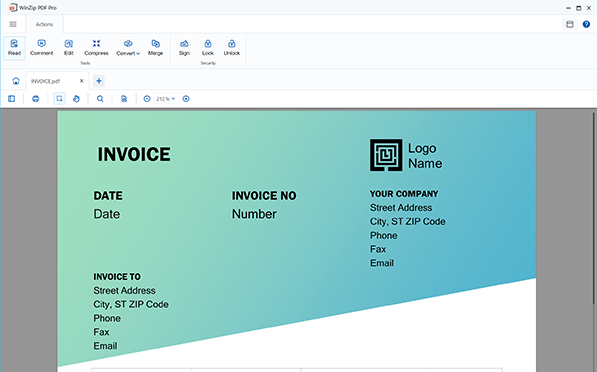Click the 'YOUR COMPANY' text

pos(404,194)
